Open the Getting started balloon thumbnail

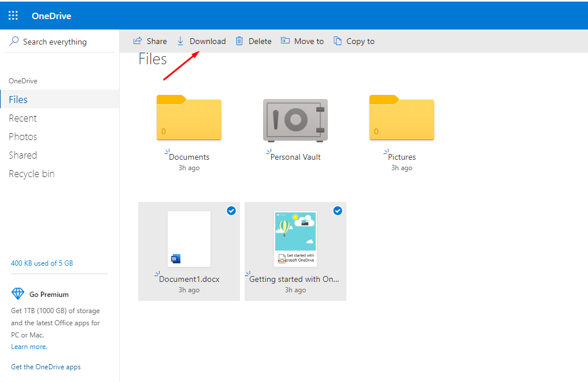coord(295,239)
